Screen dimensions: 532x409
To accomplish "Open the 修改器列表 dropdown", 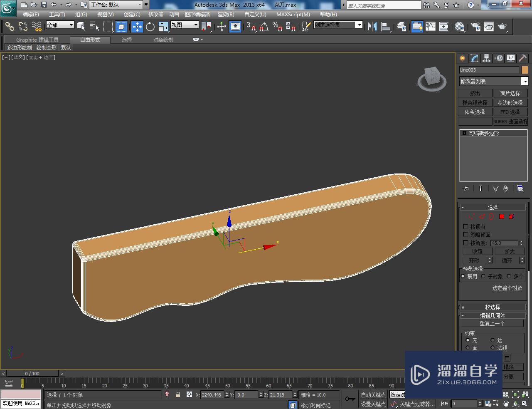I will pyautogui.click(x=494, y=81).
